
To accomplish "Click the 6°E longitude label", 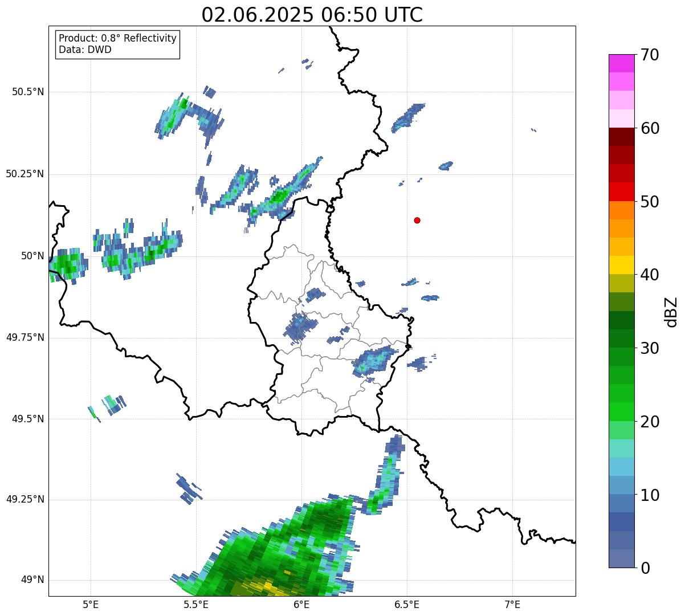I will tap(301, 604).
